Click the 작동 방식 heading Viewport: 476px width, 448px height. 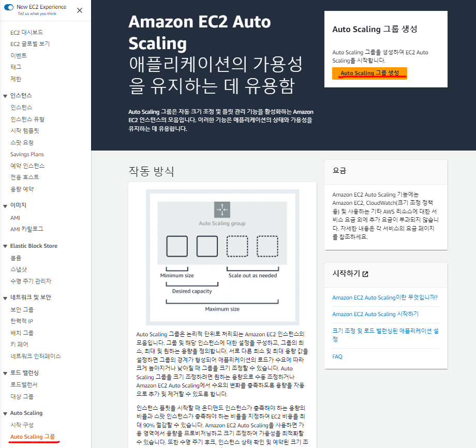(x=151, y=171)
